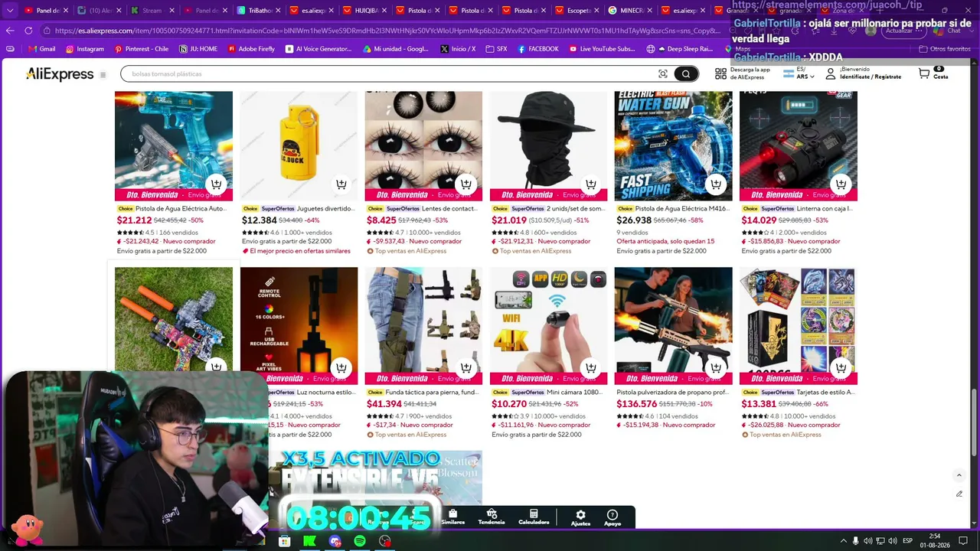Open the Kick app from the taskbar
This screenshot has height=551, width=980.
(309, 541)
